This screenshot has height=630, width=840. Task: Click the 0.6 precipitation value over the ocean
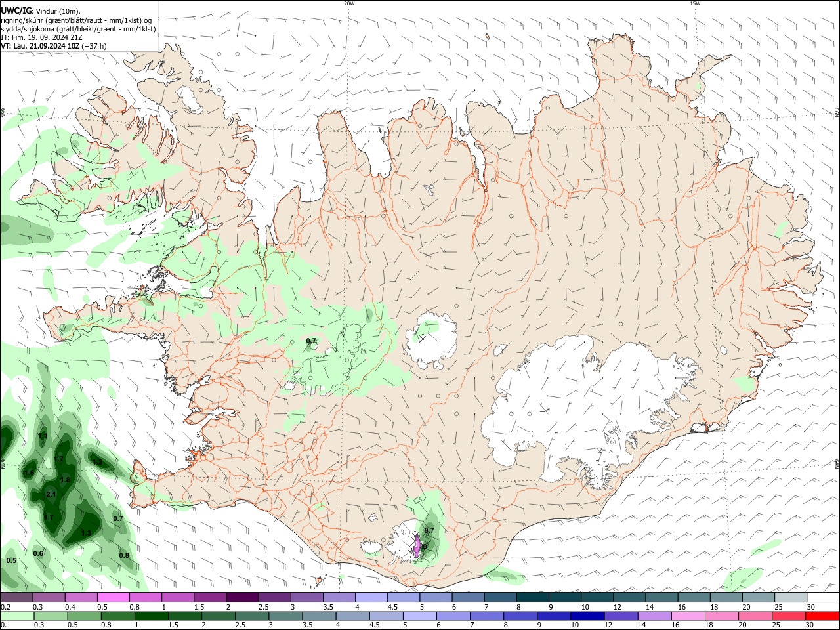pyautogui.click(x=38, y=553)
